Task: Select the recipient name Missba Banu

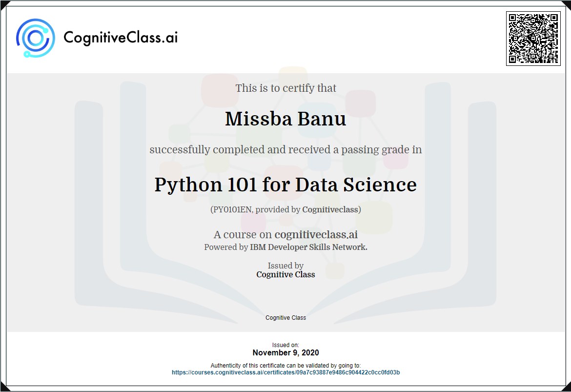Action: [285, 119]
